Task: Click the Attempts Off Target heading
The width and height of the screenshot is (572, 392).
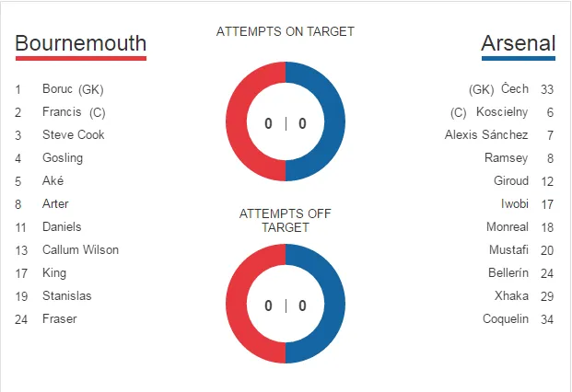Action: (x=286, y=220)
